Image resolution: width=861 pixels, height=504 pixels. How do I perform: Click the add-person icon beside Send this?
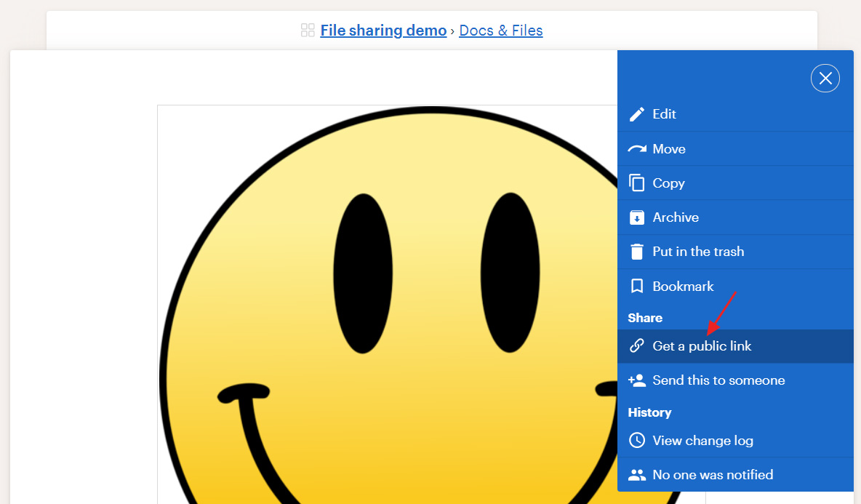point(636,380)
